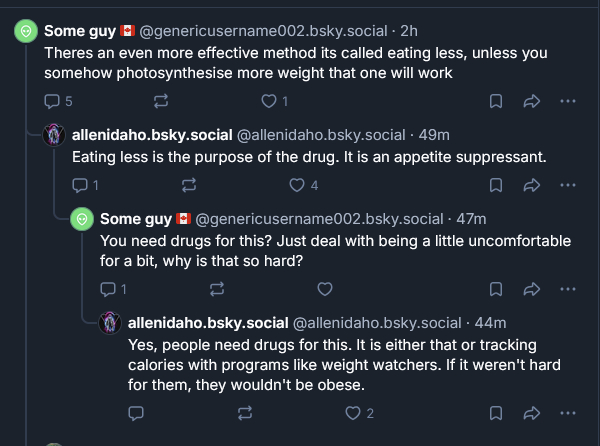Share the first Some guy post
Image resolution: width=600 pixels, height=446 pixels.
(x=532, y=101)
